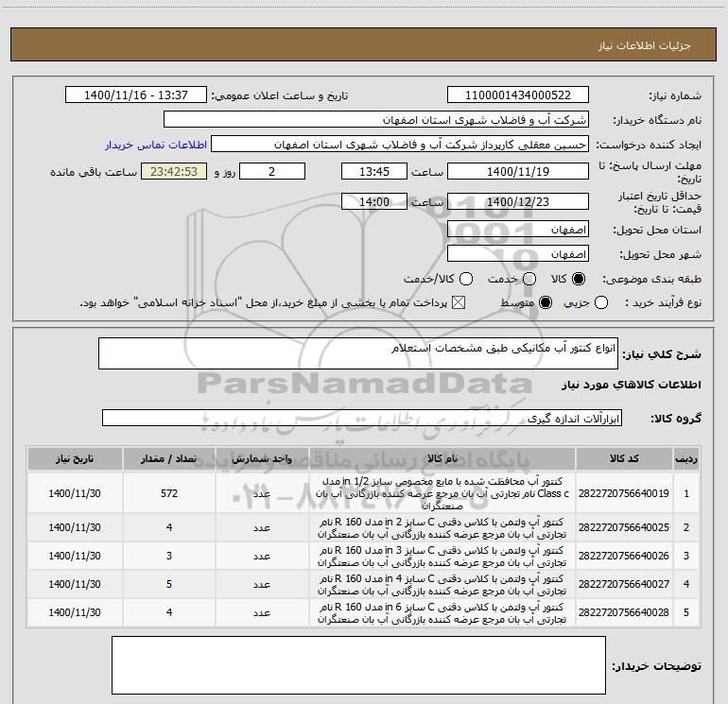Click the remaining time countdown 23:42:53
The width and height of the screenshot is (728, 704).
(x=174, y=172)
